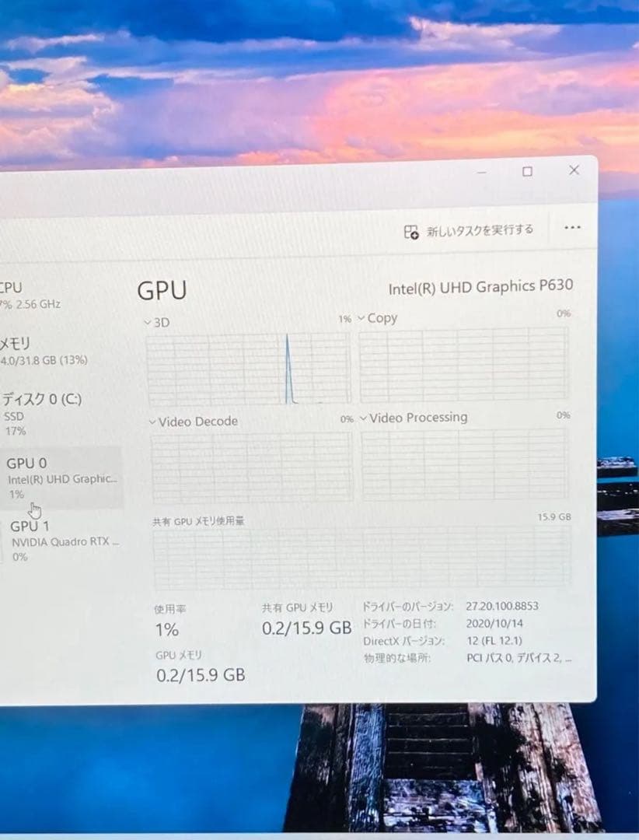This screenshot has height=840, width=639.
Task: Collapse the Video Processing graph section
Action: [x=362, y=418]
